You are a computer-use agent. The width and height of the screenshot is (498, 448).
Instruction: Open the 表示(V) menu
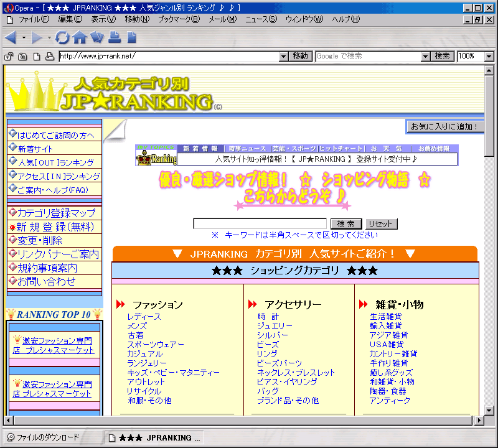103,20
